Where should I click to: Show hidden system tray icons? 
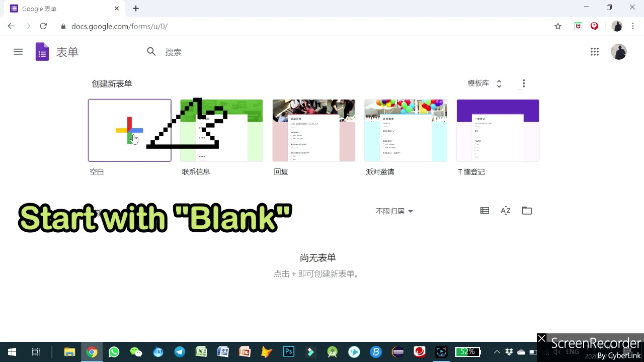497,352
